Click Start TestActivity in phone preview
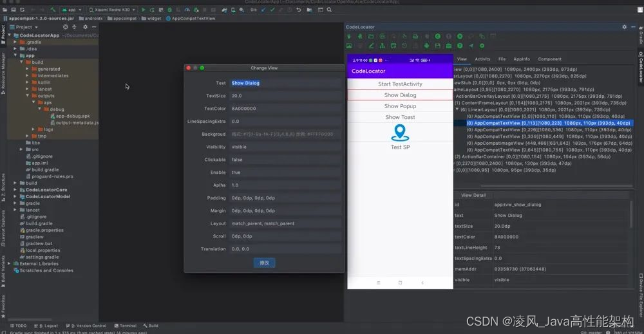The height and width of the screenshot is (334, 644). click(400, 84)
